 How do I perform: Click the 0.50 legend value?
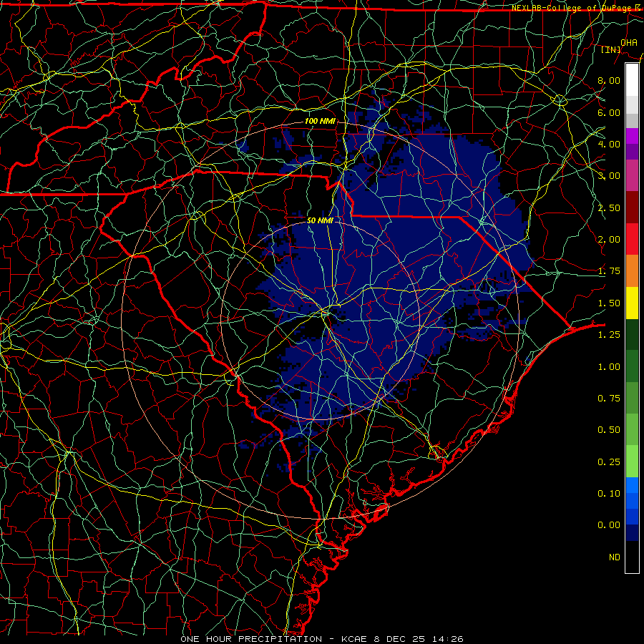(x=609, y=430)
